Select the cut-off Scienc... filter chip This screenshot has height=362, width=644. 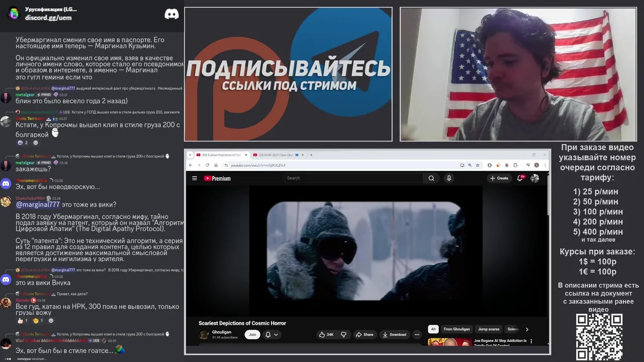513,329
